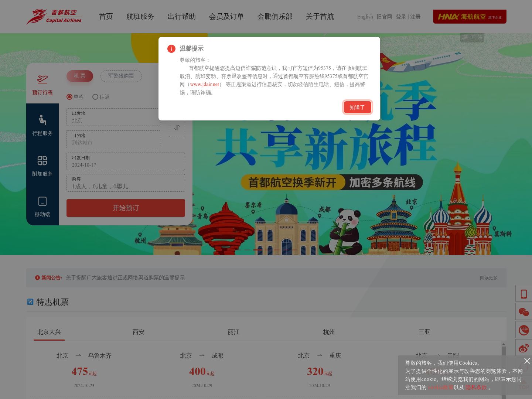532x399 pixels.
Task: Open the 金鹏俱乐部 menu
Action: click(x=275, y=17)
